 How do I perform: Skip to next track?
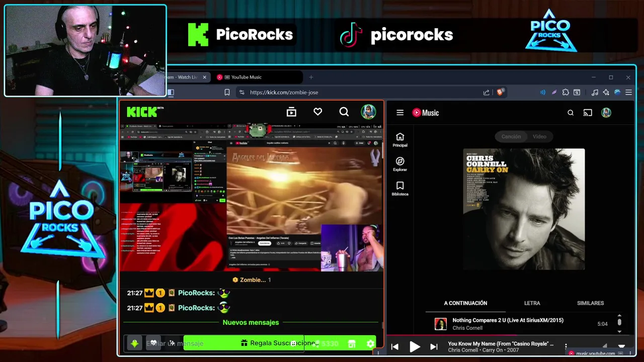tap(434, 347)
